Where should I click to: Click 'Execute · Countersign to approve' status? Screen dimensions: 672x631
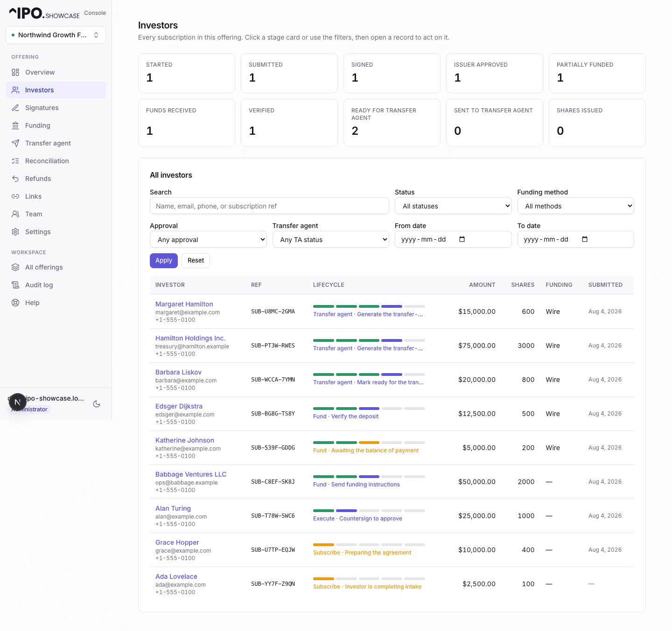[x=357, y=519]
